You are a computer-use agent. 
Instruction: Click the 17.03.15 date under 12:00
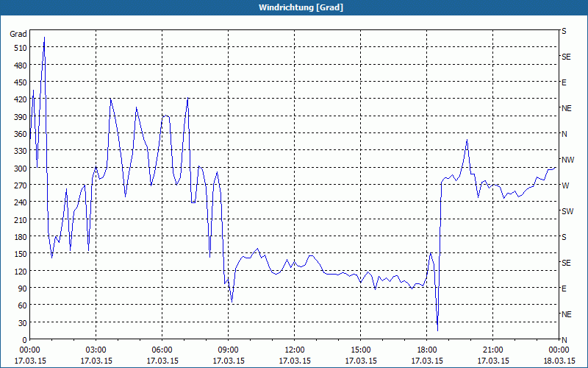pyautogui.click(x=295, y=361)
